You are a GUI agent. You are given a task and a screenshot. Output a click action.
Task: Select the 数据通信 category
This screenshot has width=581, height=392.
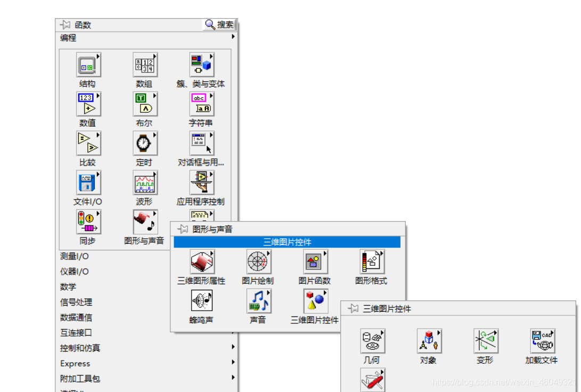(76, 317)
